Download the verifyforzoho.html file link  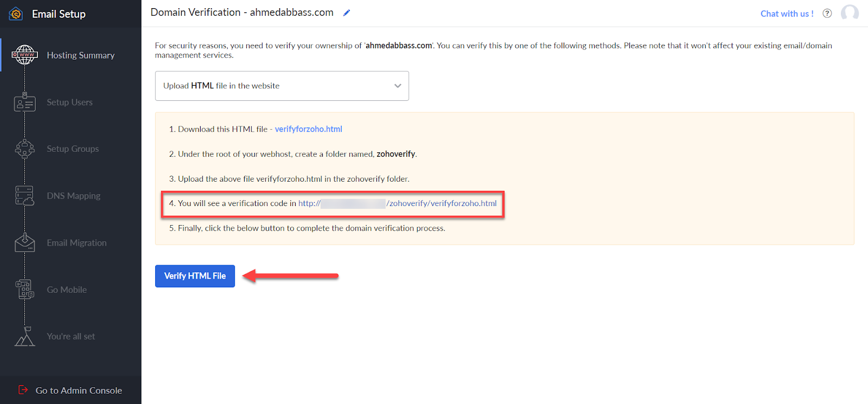click(x=309, y=129)
